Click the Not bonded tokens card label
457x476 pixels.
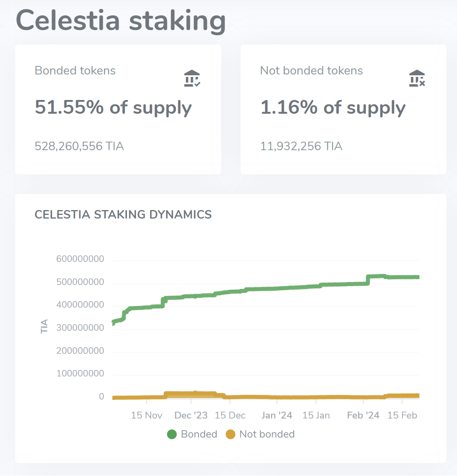tap(311, 70)
